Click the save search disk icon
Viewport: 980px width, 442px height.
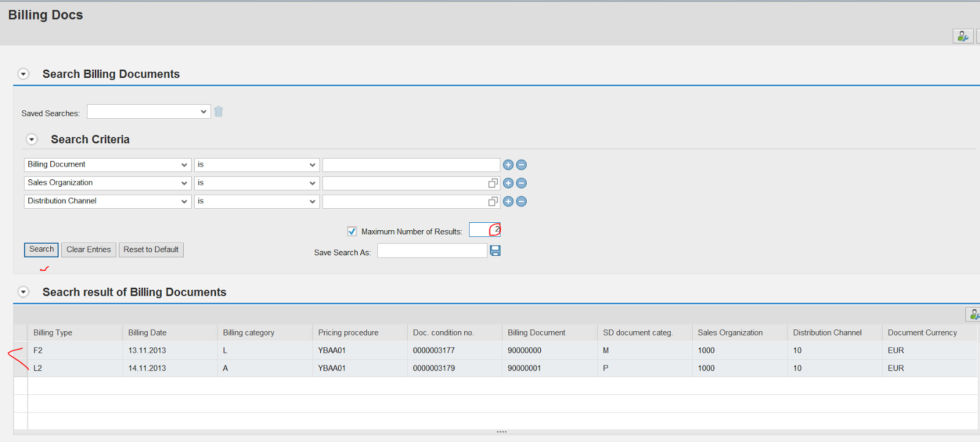point(496,250)
